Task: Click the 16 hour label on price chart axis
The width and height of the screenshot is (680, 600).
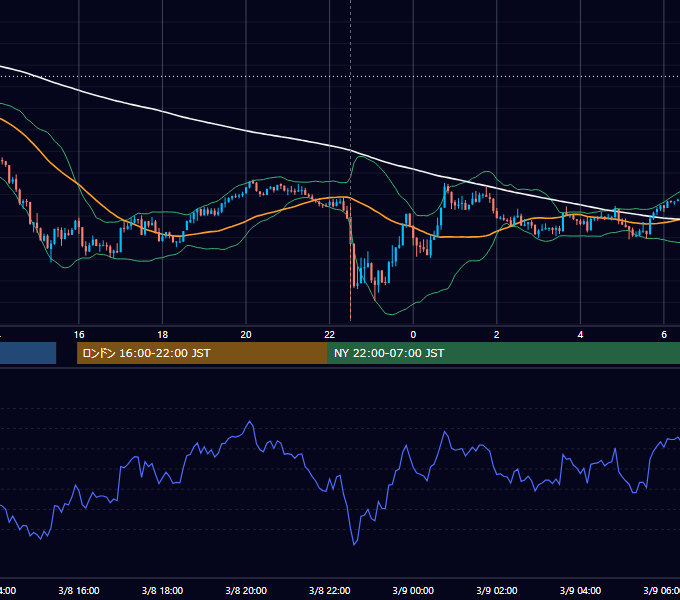Action: (79, 335)
